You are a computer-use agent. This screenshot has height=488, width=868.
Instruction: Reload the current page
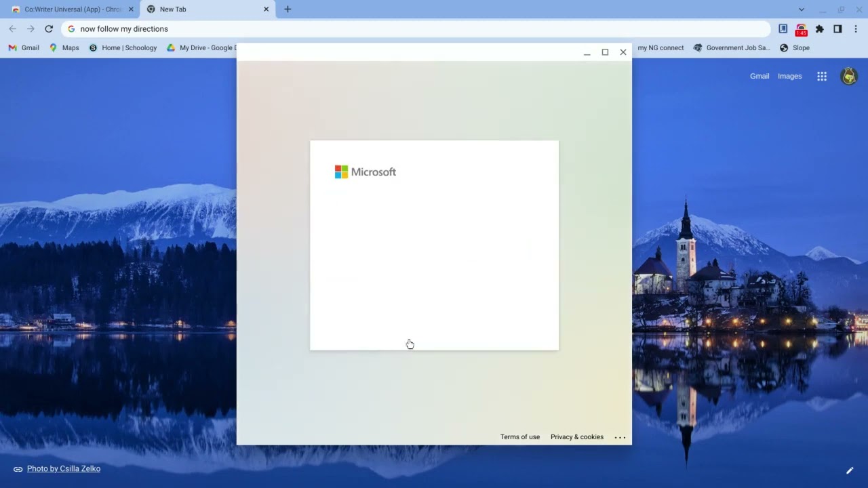pos(49,29)
